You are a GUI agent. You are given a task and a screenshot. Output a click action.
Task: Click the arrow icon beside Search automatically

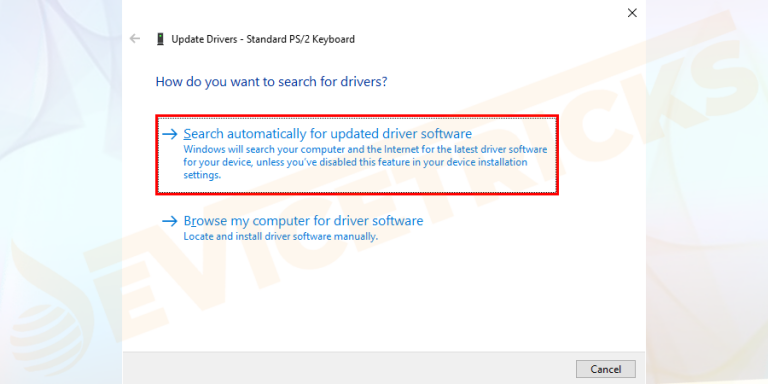click(169, 134)
